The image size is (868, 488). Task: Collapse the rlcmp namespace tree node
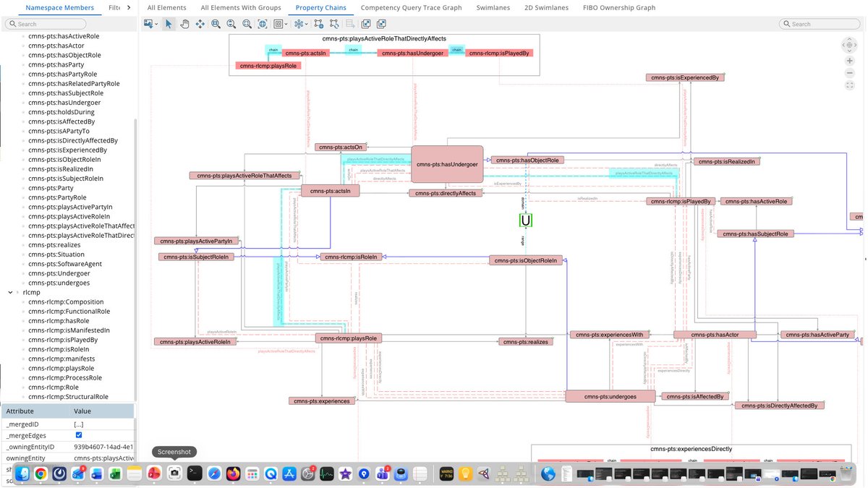[9, 292]
